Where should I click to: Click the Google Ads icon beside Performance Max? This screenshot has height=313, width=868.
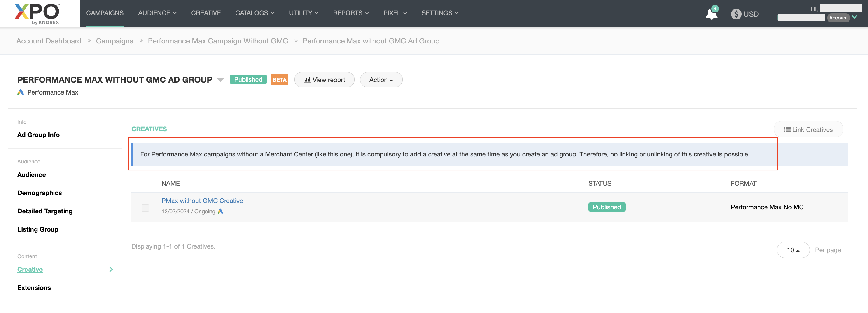21,92
